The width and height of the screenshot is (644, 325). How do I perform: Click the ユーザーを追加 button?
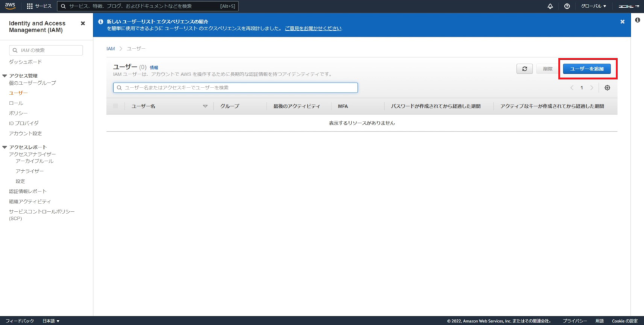pyautogui.click(x=587, y=69)
